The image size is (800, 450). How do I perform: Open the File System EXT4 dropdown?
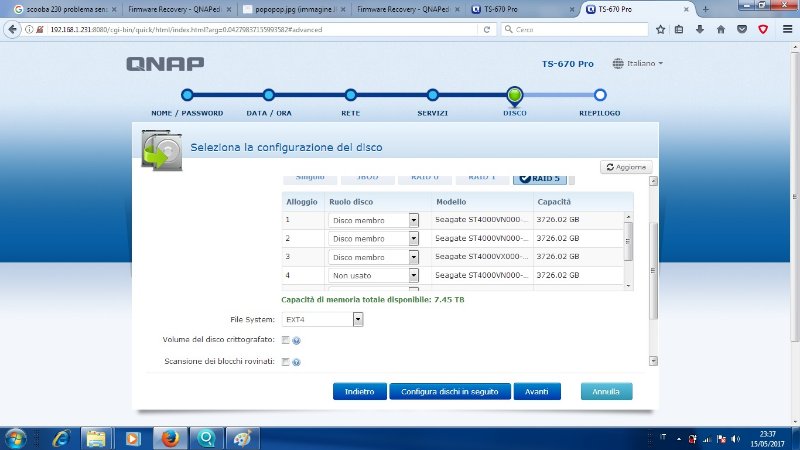pyautogui.click(x=357, y=319)
